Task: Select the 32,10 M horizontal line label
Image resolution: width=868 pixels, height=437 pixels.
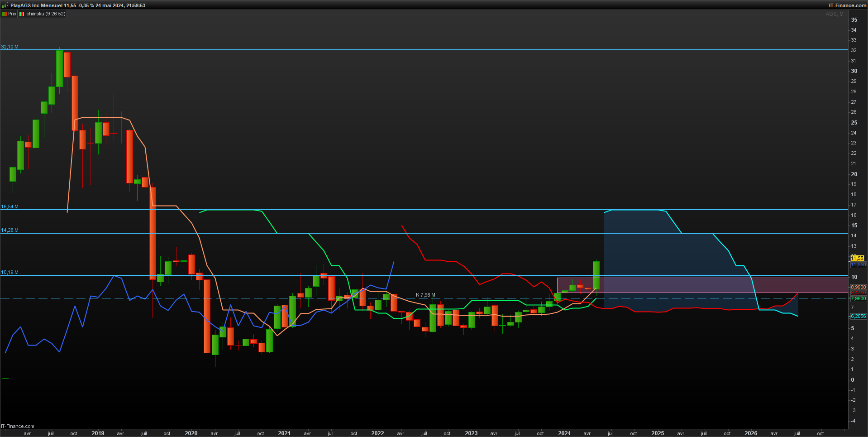Action: pyautogui.click(x=10, y=47)
